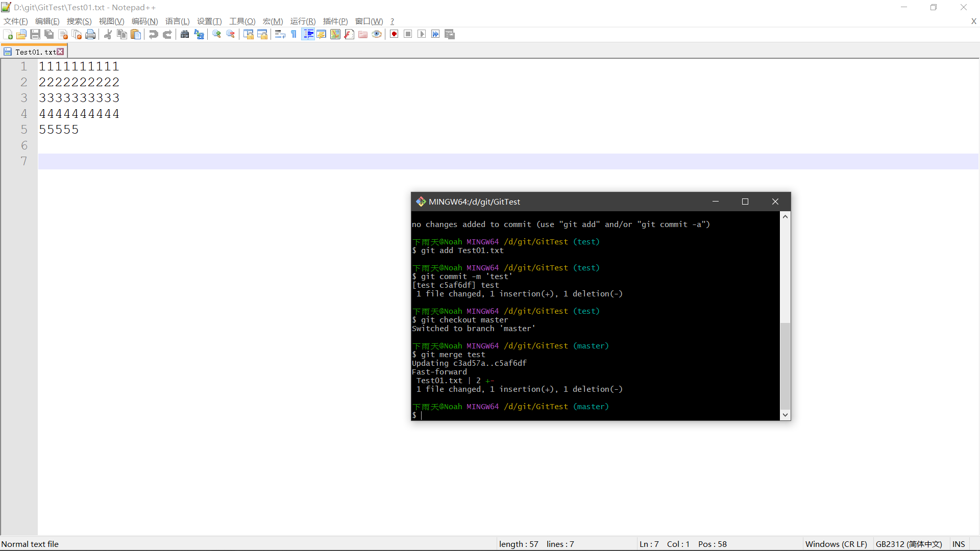Click terminal scrollbar up arrow
The width and height of the screenshot is (980, 551).
(786, 217)
